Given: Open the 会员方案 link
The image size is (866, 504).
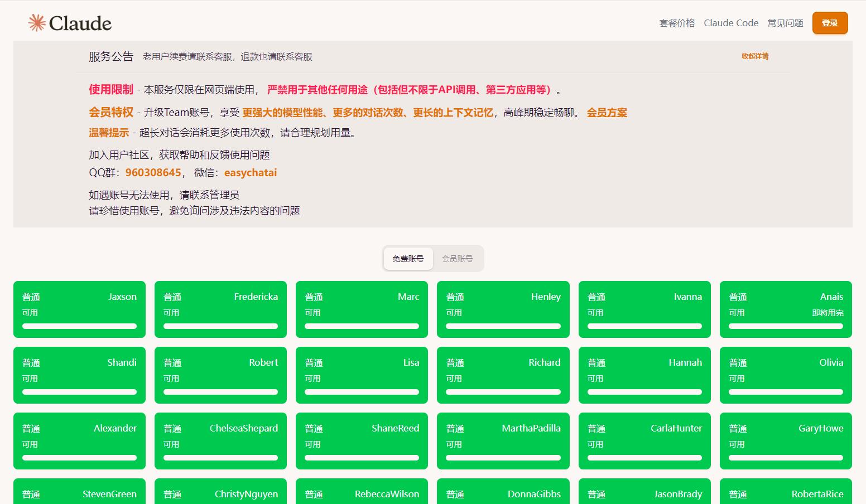Looking at the screenshot, I should [606, 112].
